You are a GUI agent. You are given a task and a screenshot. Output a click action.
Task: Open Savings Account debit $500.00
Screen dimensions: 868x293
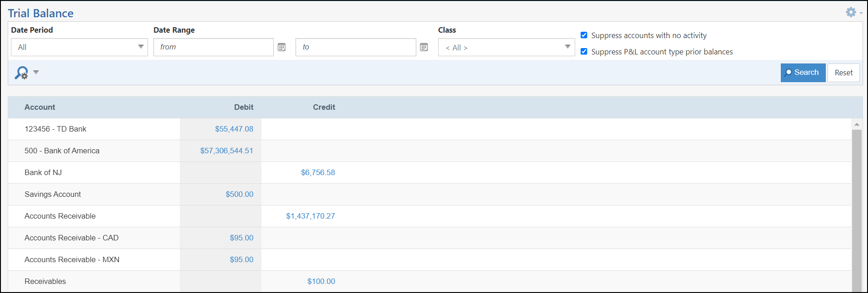(x=240, y=194)
